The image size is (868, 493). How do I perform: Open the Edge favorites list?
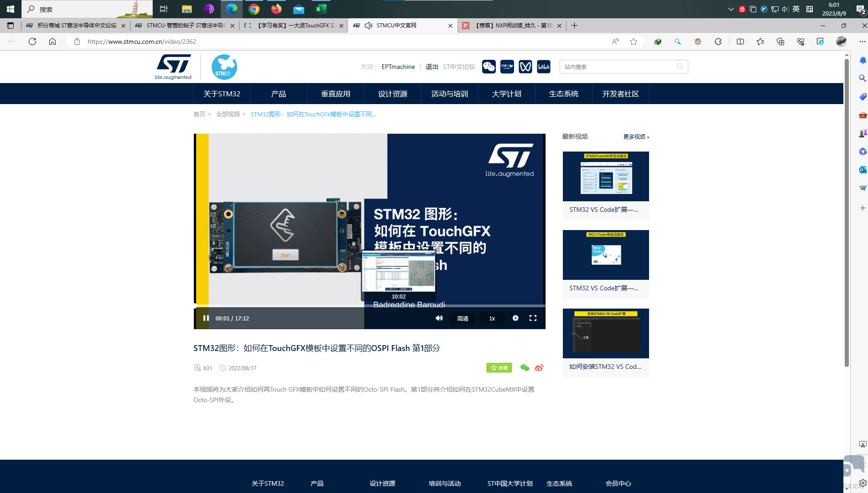(x=760, y=42)
